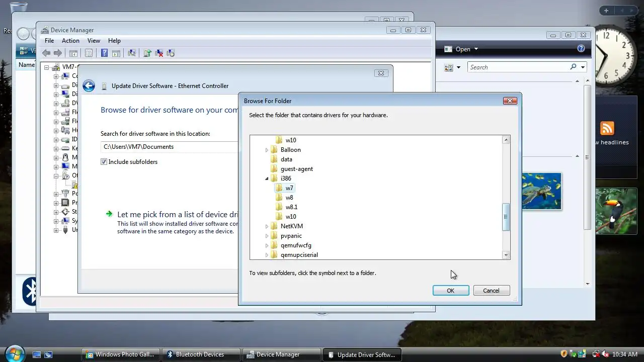644x362 pixels.
Task: Select the guest-agent folder
Action: click(x=297, y=169)
